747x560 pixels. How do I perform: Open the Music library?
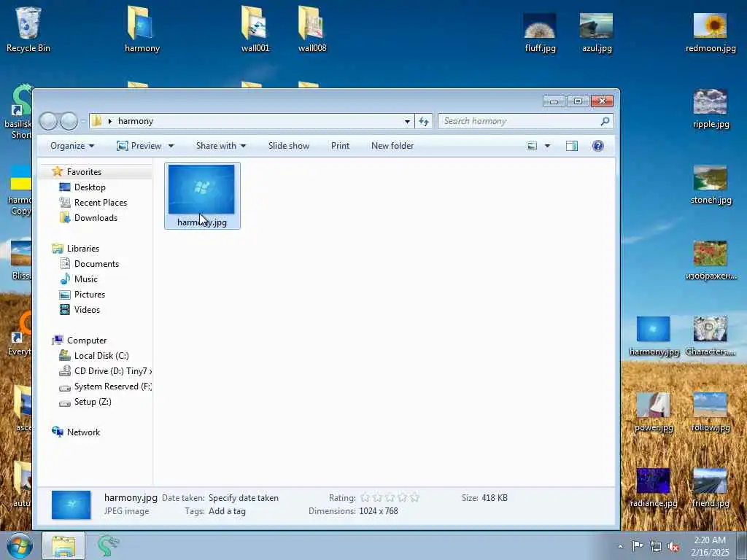click(x=86, y=279)
